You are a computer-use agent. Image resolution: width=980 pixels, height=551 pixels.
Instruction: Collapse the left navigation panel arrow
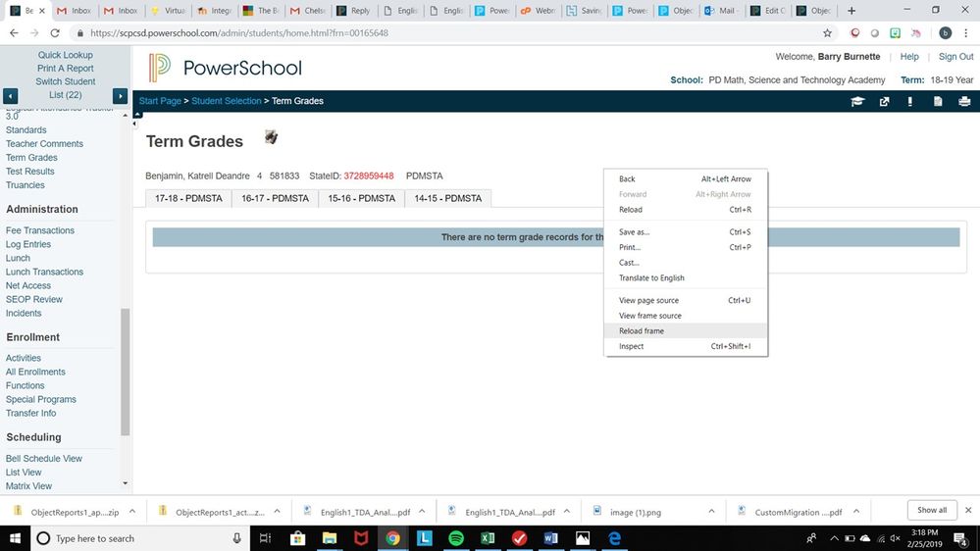[135, 124]
